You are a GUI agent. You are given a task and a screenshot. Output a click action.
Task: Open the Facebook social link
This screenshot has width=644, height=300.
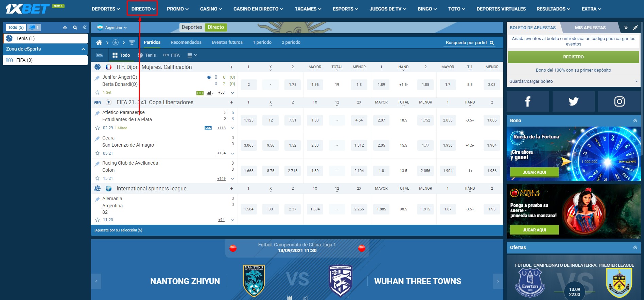coord(528,101)
